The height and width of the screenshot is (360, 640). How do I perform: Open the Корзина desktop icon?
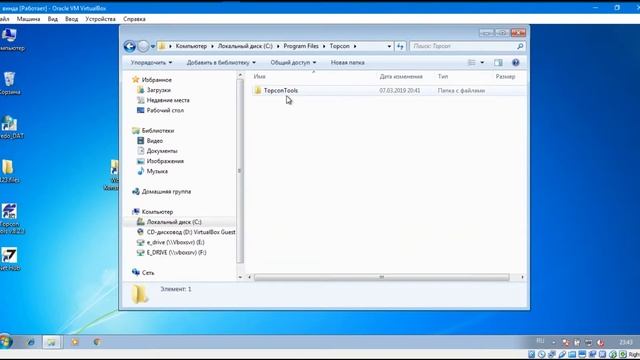pos(9,83)
